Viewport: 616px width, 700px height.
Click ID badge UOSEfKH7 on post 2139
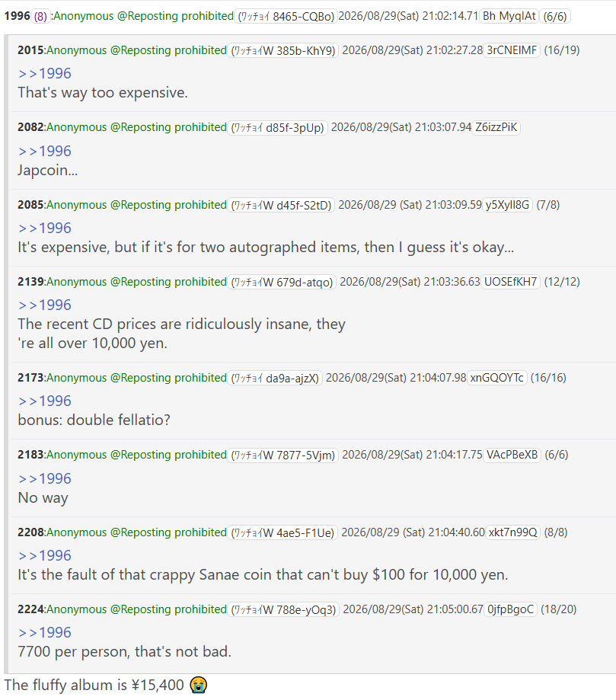coord(511,282)
